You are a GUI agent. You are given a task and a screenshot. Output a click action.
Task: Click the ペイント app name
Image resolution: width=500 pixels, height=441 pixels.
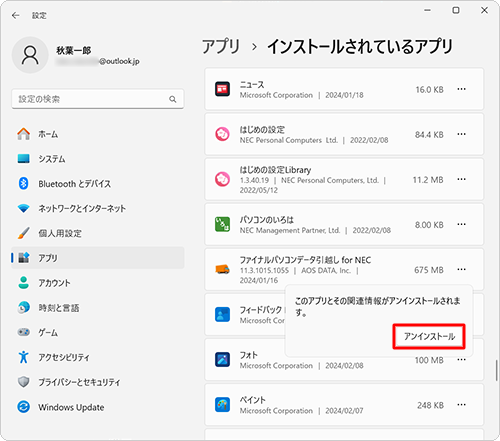[x=252, y=400]
